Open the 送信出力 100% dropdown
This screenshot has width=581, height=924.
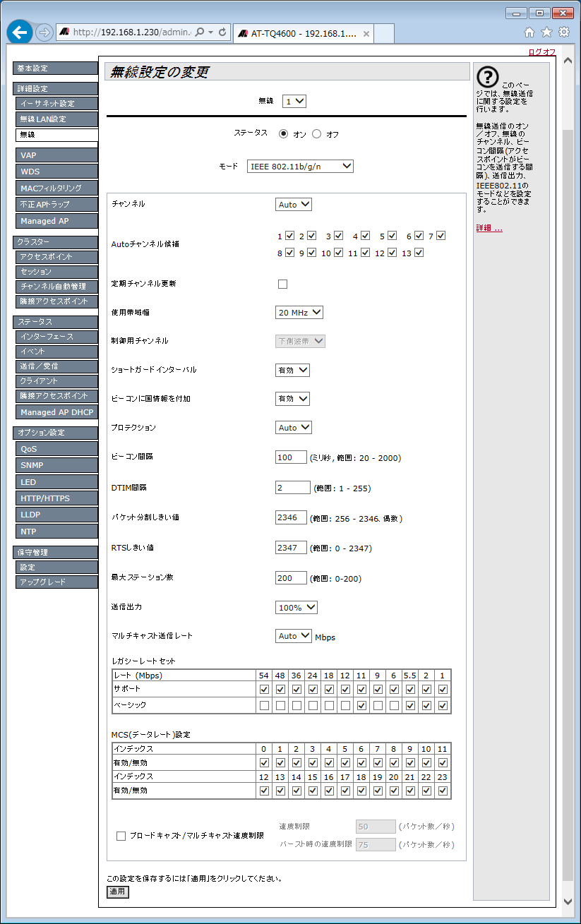297,607
